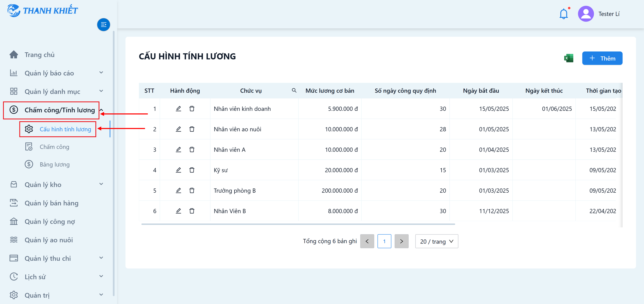Open the Chấm công submenu item
This screenshot has width=644, height=304.
coord(54,147)
